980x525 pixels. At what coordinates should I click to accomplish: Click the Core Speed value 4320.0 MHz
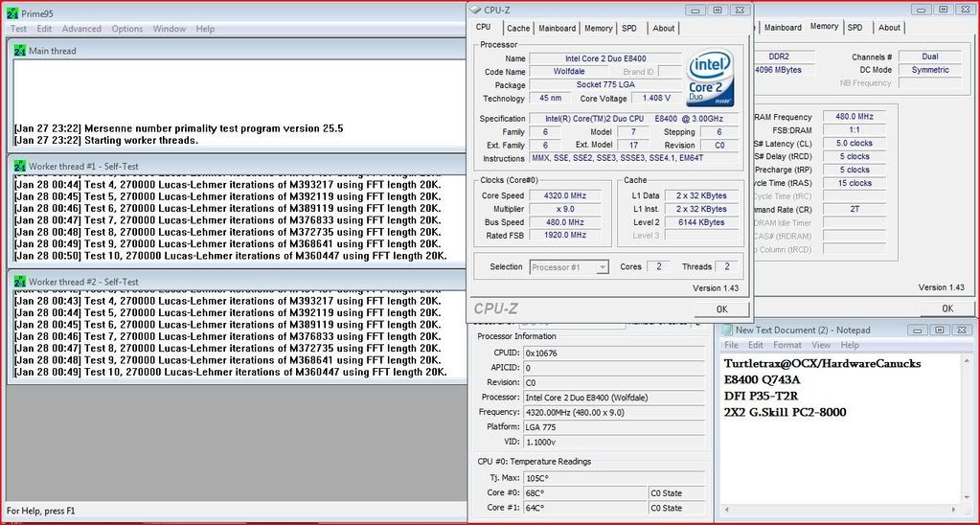click(565, 195)
